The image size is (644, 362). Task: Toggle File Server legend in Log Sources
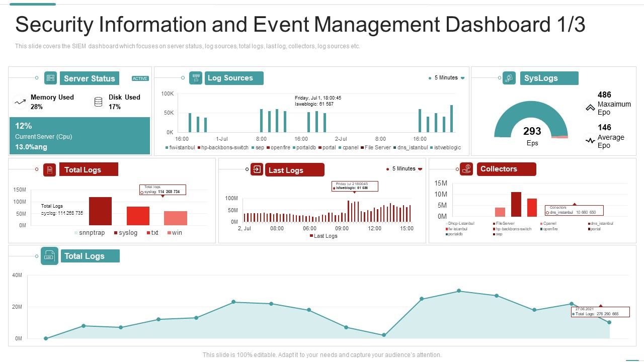click(x=375, y=147)
